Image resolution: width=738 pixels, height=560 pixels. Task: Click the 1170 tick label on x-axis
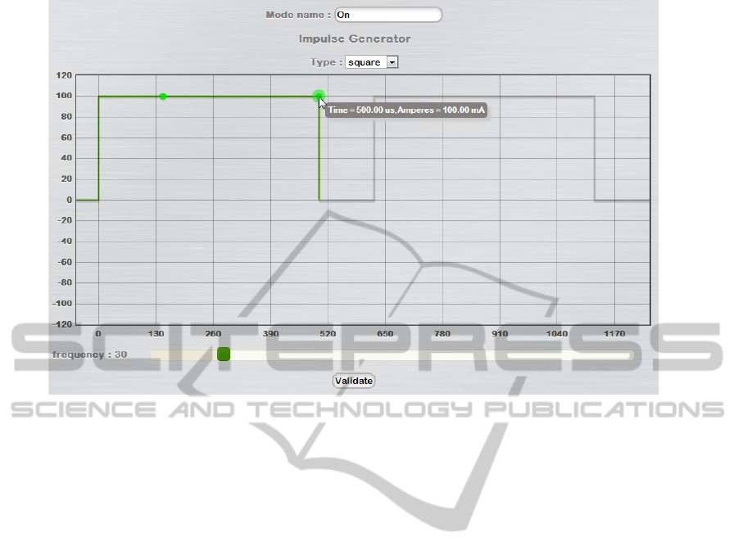(614, 334)
